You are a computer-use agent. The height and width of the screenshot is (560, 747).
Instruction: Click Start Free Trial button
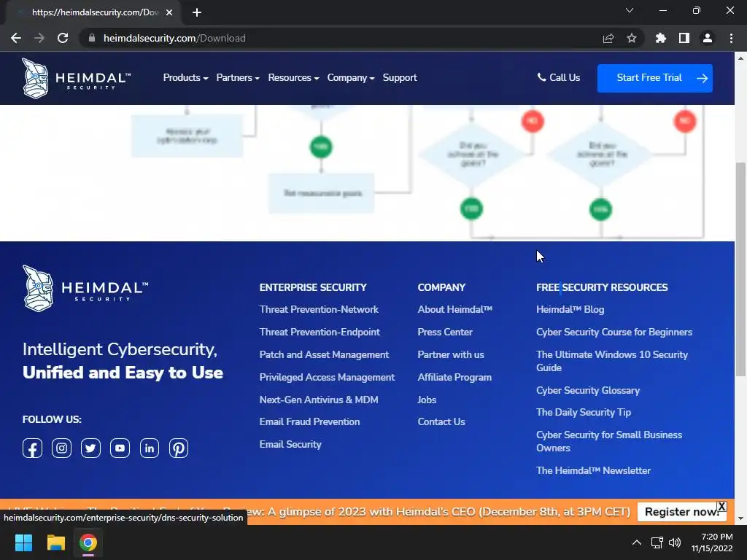click(x=655, y=78)
